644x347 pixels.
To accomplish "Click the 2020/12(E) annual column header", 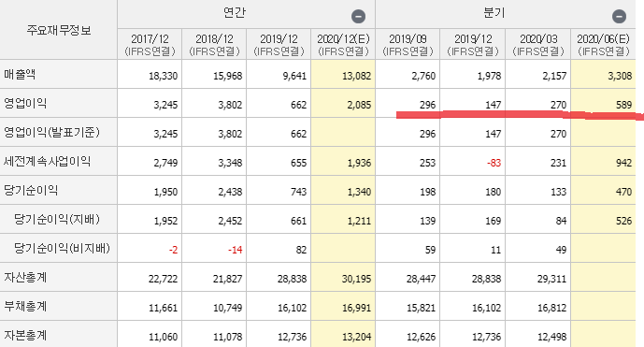I will tap(343, 44).
